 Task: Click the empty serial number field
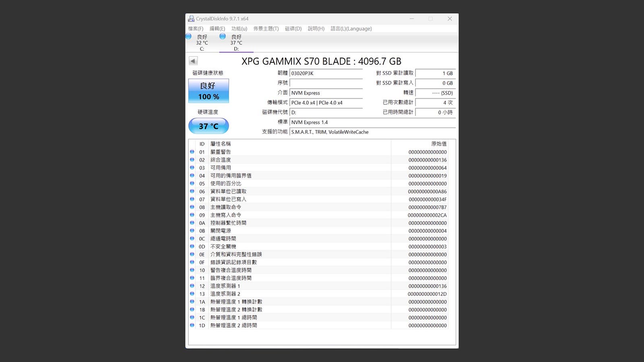coord(326,83)
